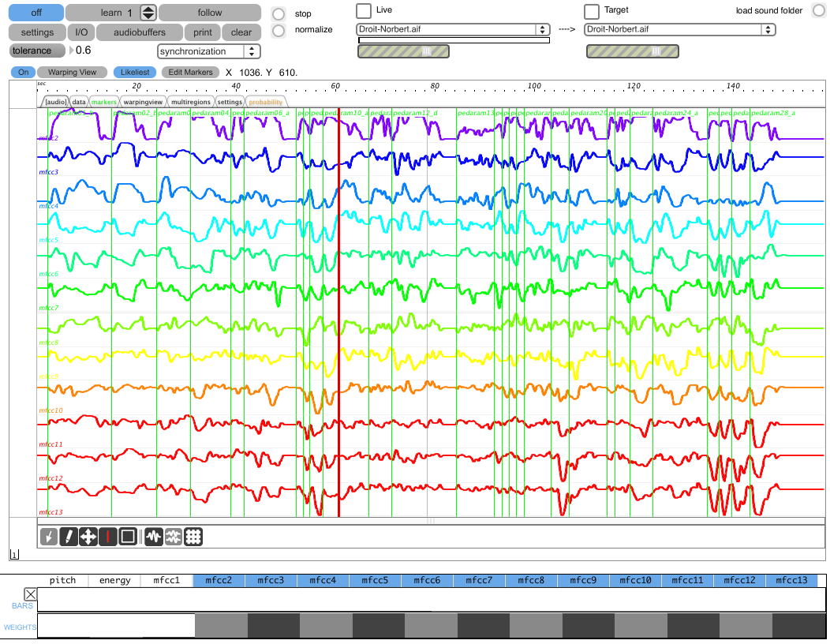Screen dimensions: 830x644
Task: Select the pencil edit tool
Action: click(x=69, y=537)
